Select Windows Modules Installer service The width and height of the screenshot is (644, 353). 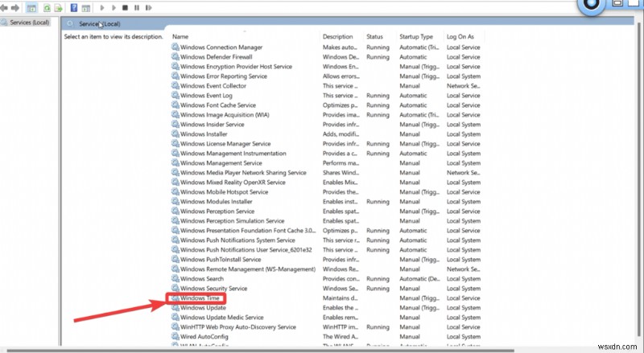coord(216,202)
